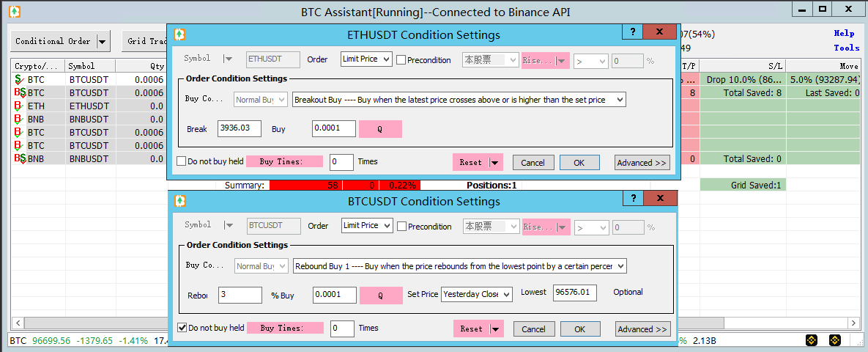This screenshot has width=868, height=352.
Task: Open the Tools link in main window
Action: [x=847, y=48]
